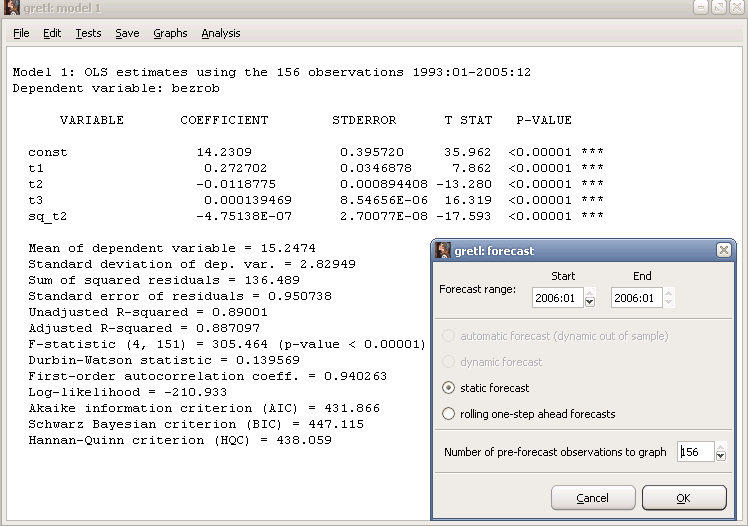Image resolution: width=748 pixels, height=526 pixels.
Task: Click the Unadjusted R-squared line
Action: (148, 312)
